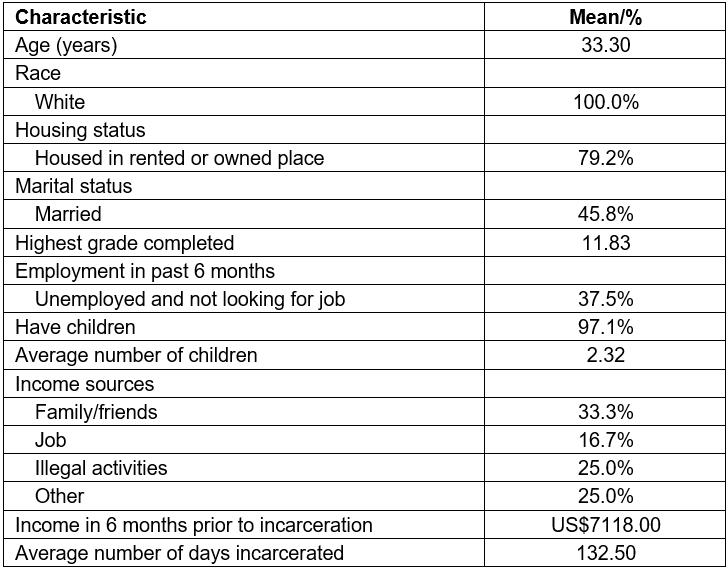
Task: Select the US$7118.00 income value
Action: tap(605, 525)
